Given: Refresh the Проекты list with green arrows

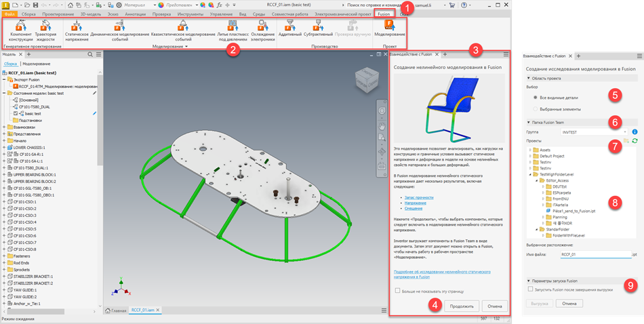Looking at the screenshot, I should tap(635, 141).
